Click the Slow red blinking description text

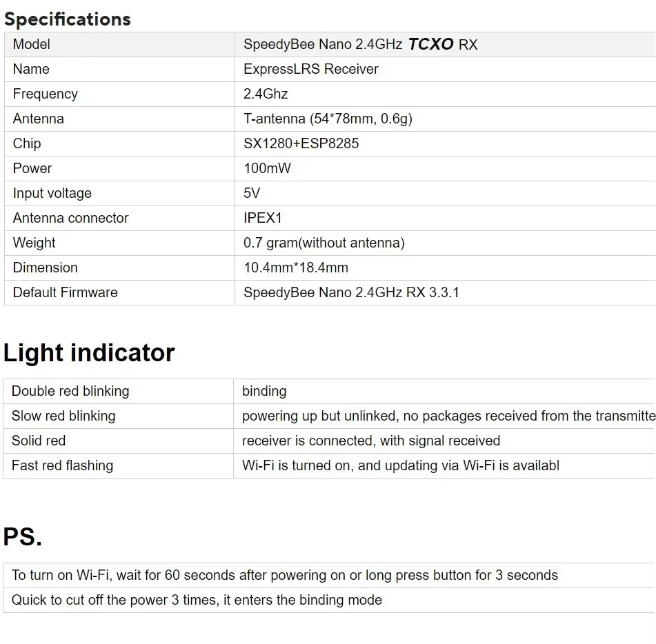point(447,416)
